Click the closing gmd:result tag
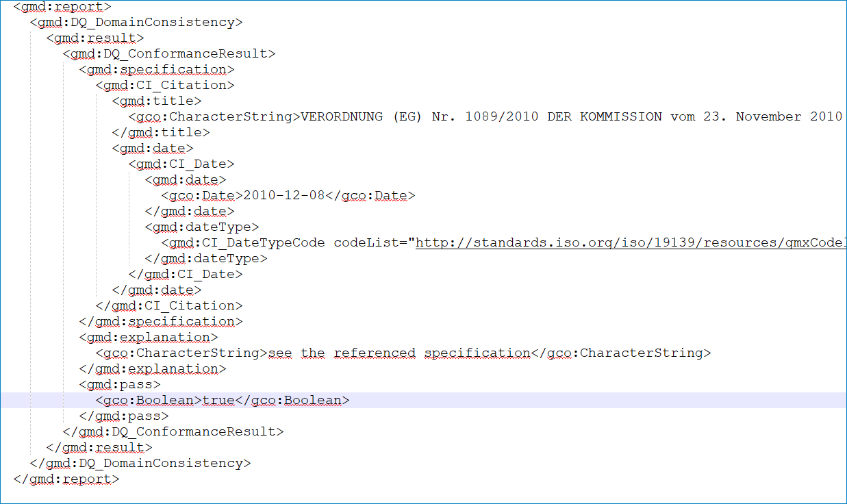Image resolution: width=847 pixels, height=504 pixels. pyautogui.click(x=99, y=447)
